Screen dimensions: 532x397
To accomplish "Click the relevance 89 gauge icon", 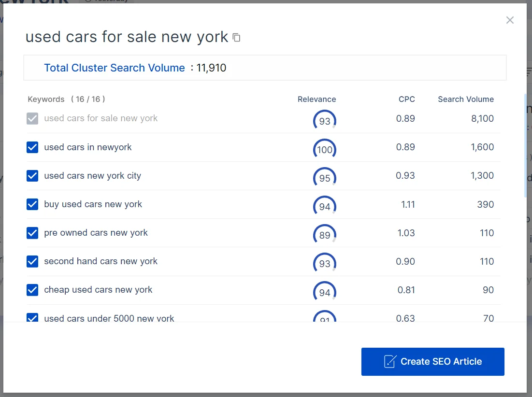I will 325,235.
